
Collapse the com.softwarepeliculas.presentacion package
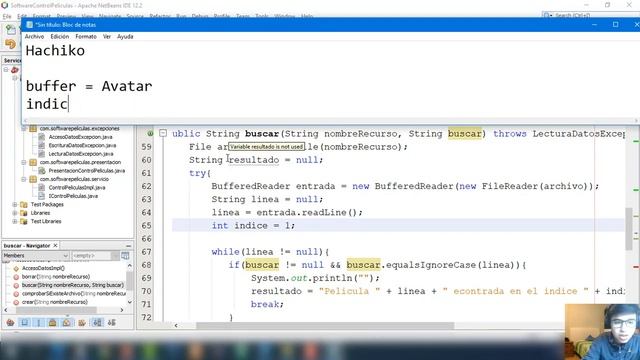(x=24, y=162)
